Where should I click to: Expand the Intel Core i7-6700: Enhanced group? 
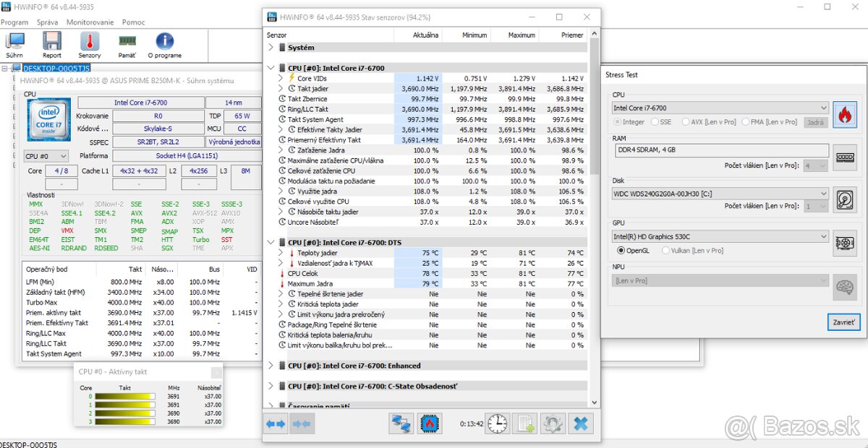(x=271, y=366)
